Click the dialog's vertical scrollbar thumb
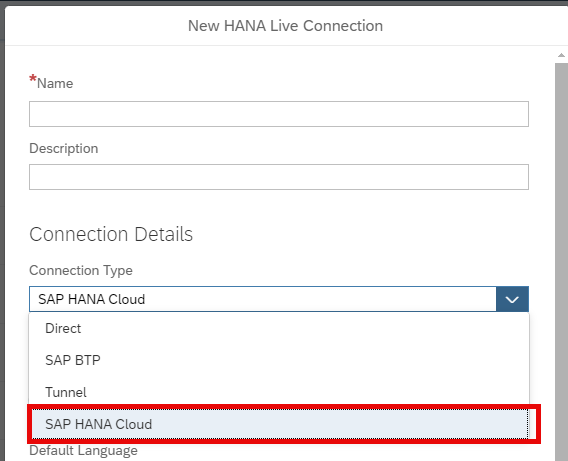568x461 pixels. 561,261
